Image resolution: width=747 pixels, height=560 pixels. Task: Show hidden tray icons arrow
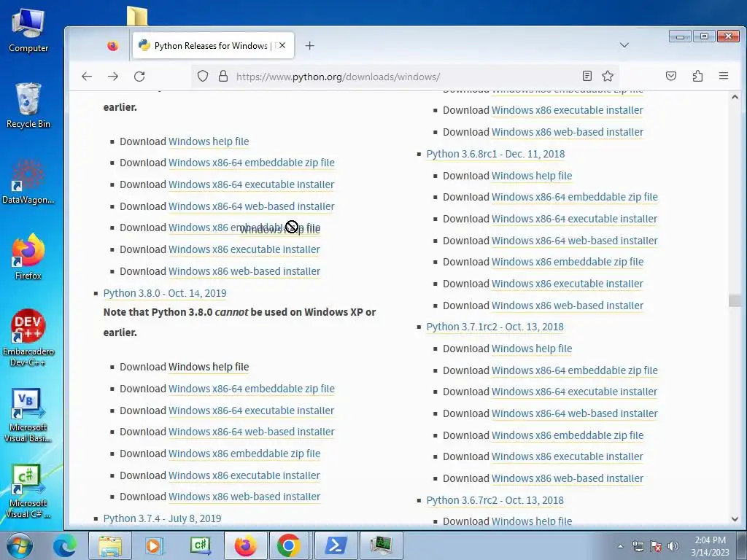pyautogui.click(x=620, y=546)
